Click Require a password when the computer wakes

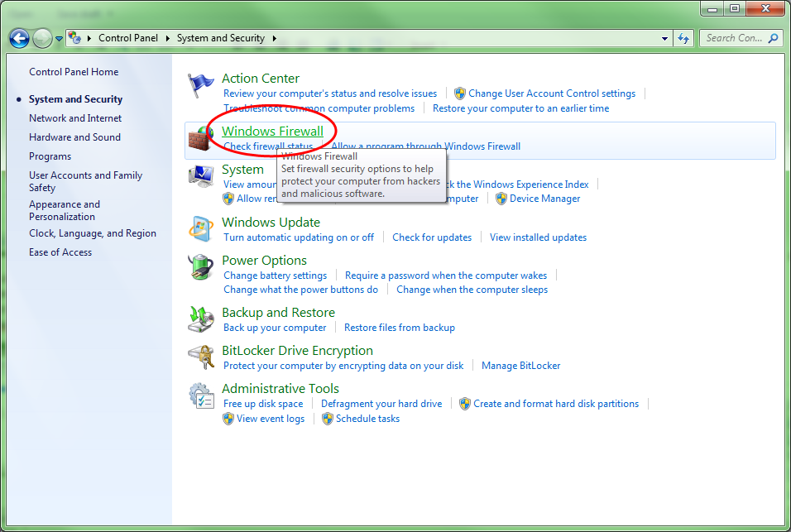[446, 276]
